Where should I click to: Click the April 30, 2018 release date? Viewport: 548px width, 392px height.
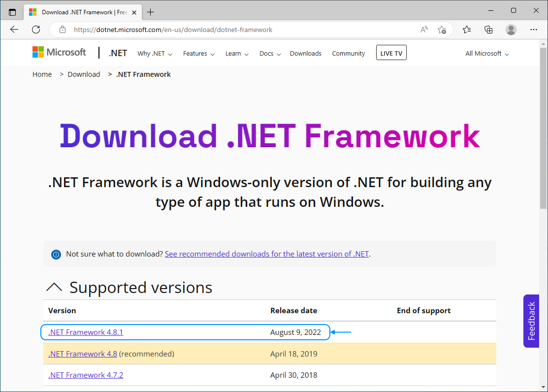tap(293, 375)
